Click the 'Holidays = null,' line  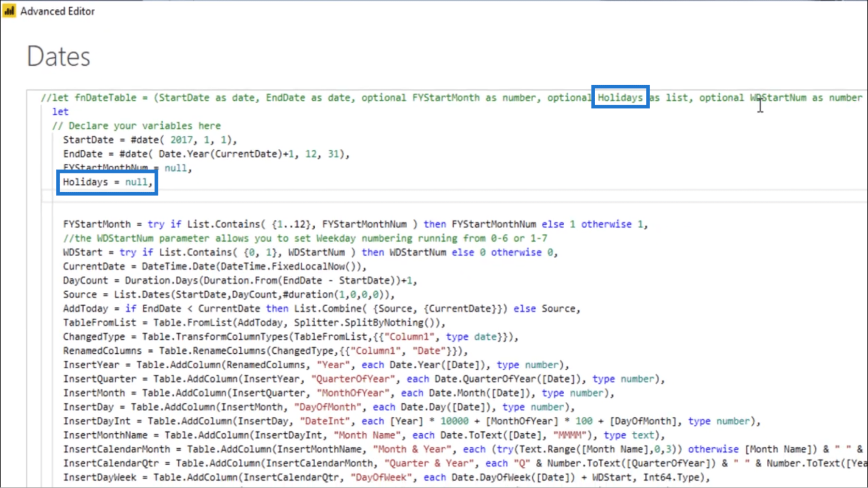(107, 182)
